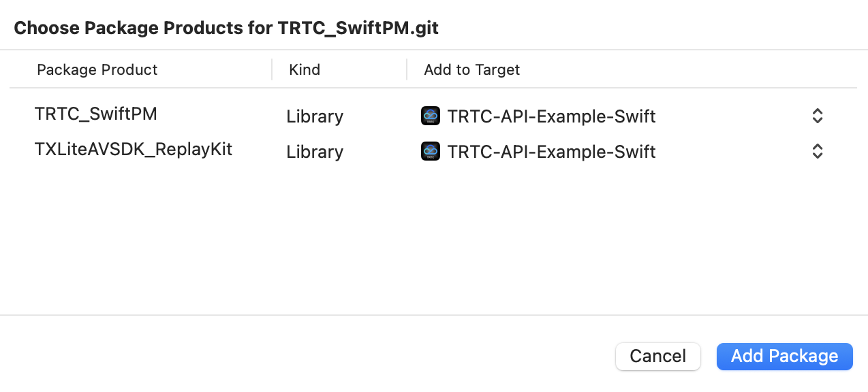The width and height of the screenshot is (868, 392).
Task: Click the Kind column header
Action: (305, 69)
